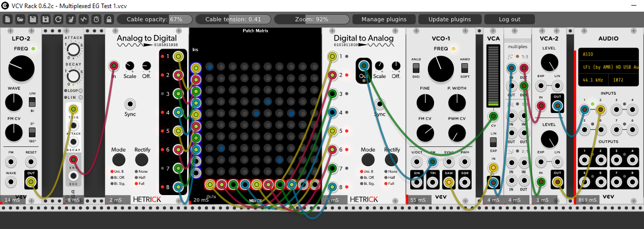
Task: Click AUDIO module input jack 2
Action: pos(601,109)
